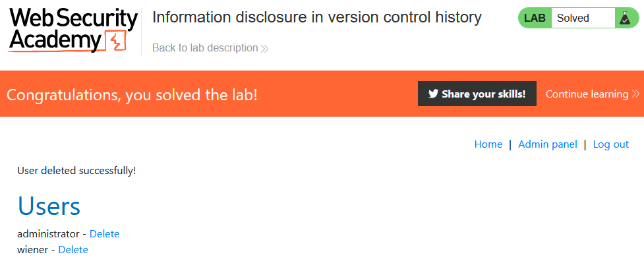Click the Solved status label

coord(573,18)
